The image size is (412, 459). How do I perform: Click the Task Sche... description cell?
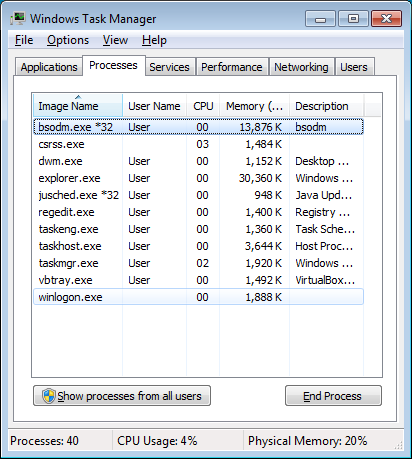pos(325,229)
